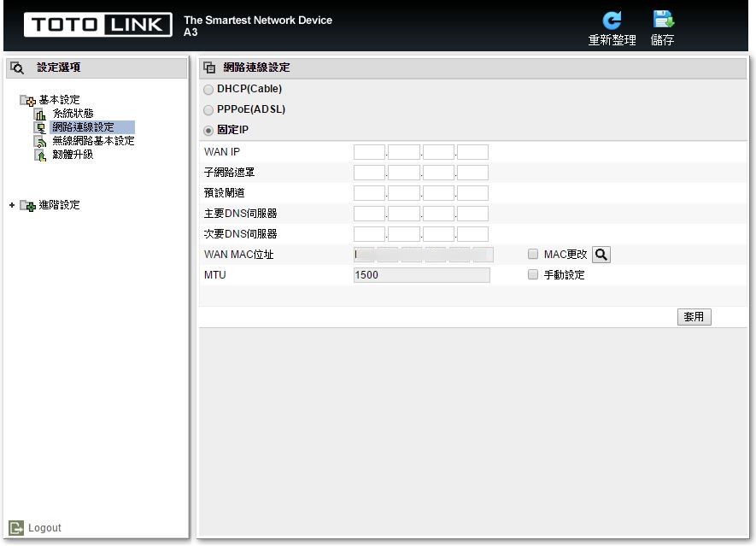Click the 預設閘道 label text
The height and width of the screenshot is (546, 756).
(224, 193)
